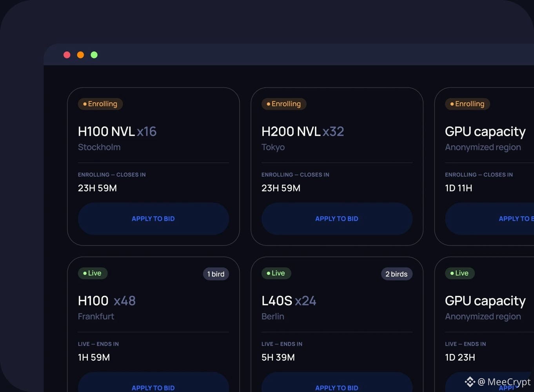This screenshot has width=534, height=392.
Task: Click 'Live — Ends in' label on Berlin card
Action: click(x=282, y=344)
